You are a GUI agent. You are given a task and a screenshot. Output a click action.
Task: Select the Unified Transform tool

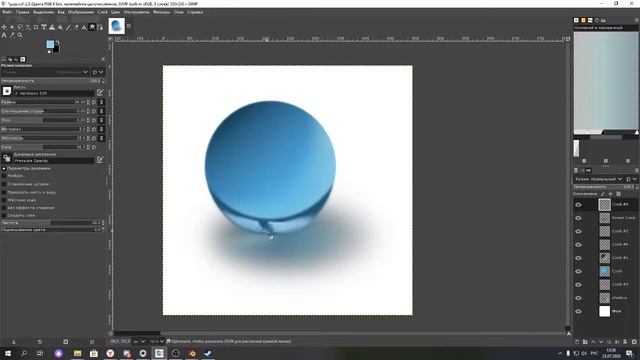pos(44,27)
